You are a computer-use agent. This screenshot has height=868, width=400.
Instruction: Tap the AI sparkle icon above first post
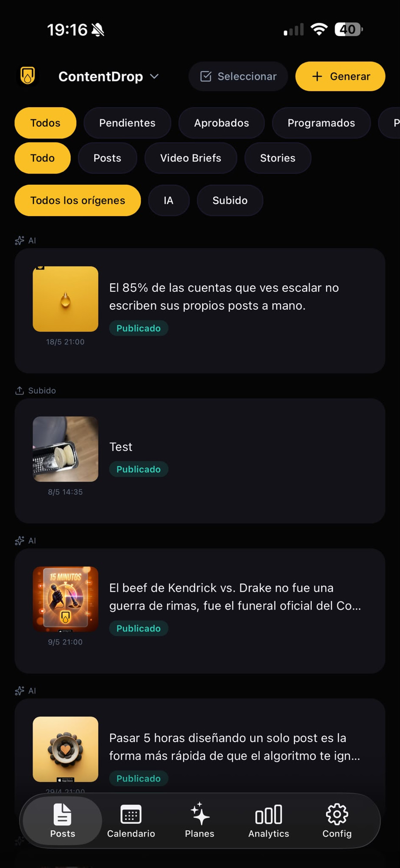tap(20, 240)
